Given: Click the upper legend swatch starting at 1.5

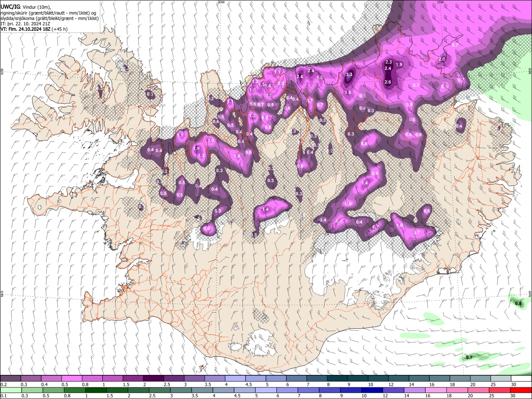Looking at the screenshot, I should click(133, 379).
